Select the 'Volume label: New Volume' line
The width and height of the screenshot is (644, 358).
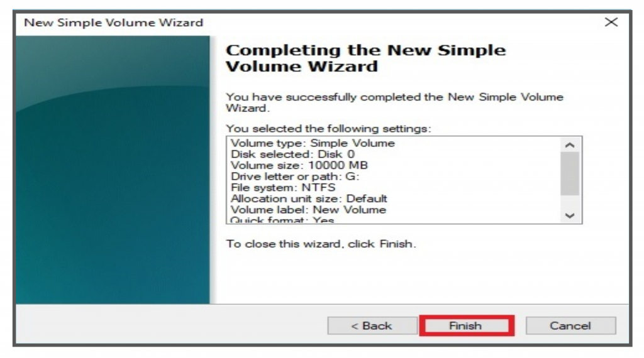click(308, 210)
